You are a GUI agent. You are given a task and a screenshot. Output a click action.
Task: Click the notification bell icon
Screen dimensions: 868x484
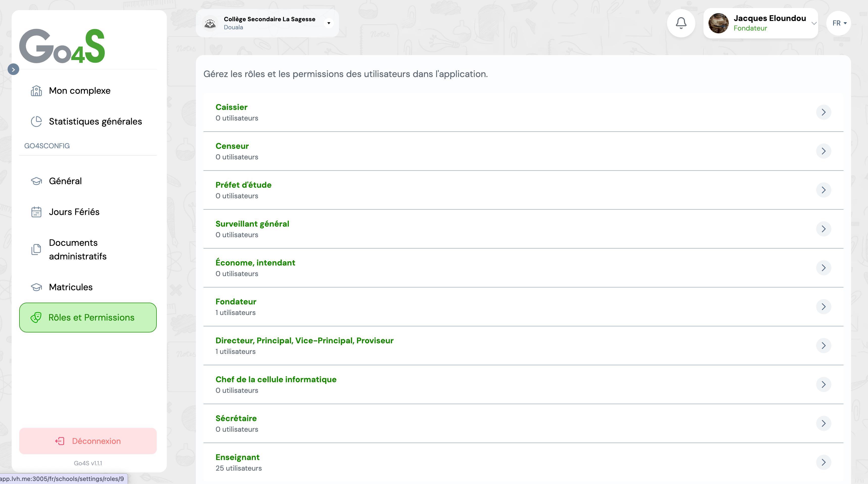[x=681, y=23]
